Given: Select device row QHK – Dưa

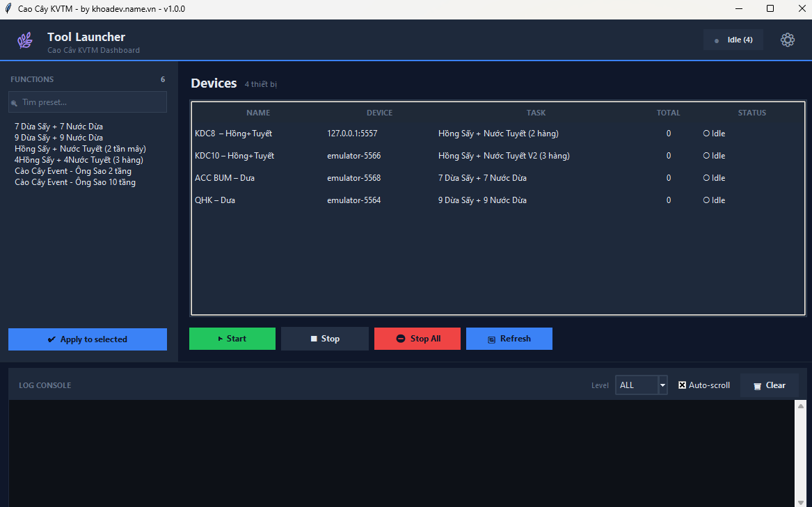Looking at the screenshot, I should [x=498, y=200].
